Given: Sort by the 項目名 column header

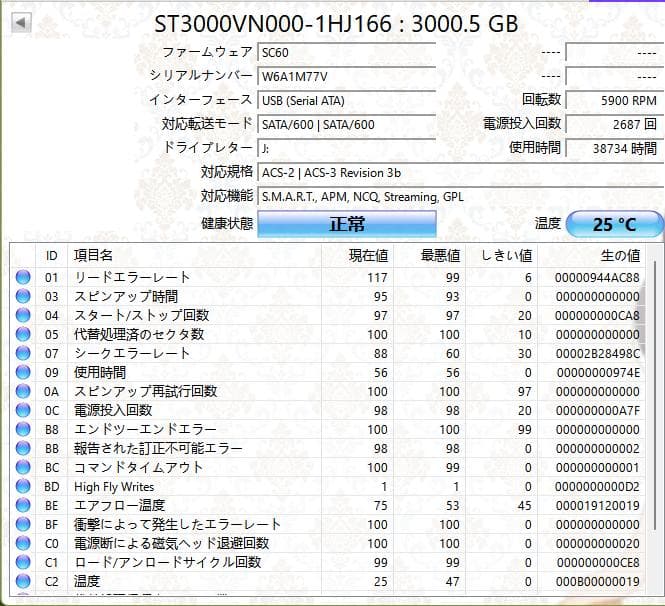Looking at the screenshot, I should [195, 256].
